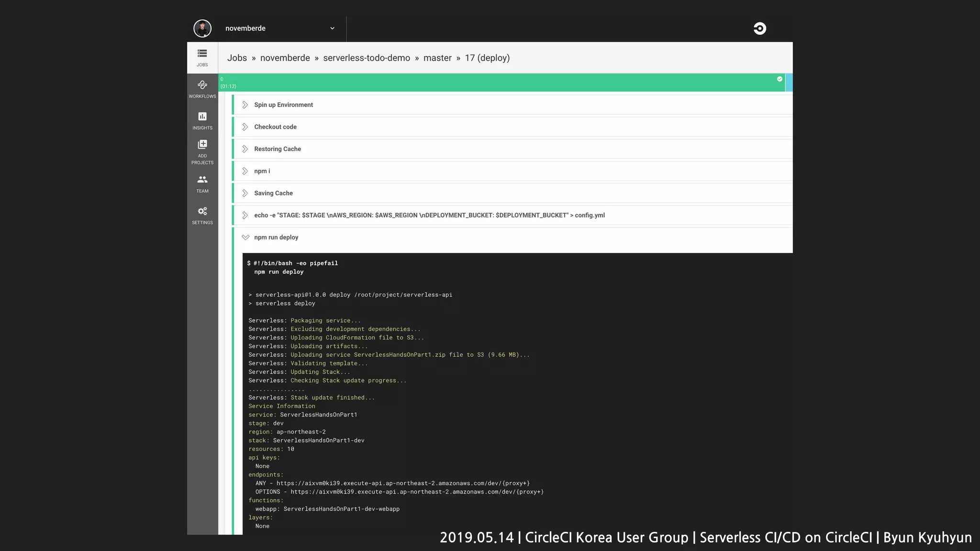Open serverless-todo-demo breadcrumb link
The image size is (980, 551).
pos(367,58)
